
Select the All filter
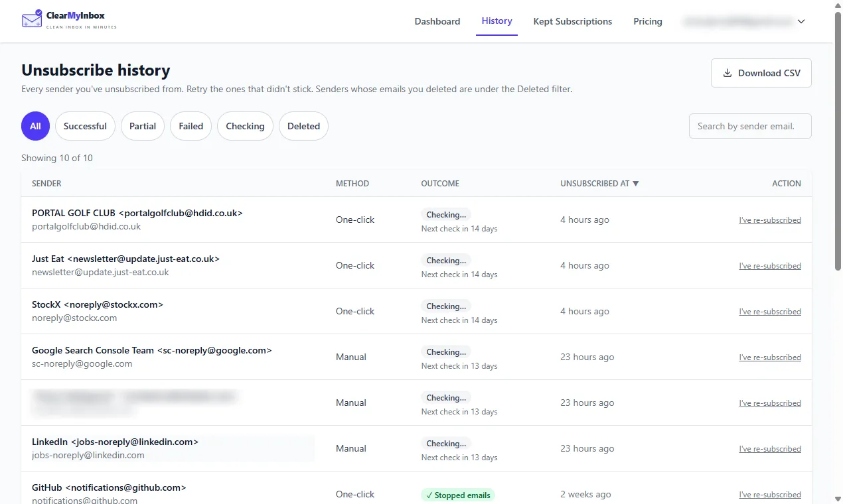pos(35,126)
